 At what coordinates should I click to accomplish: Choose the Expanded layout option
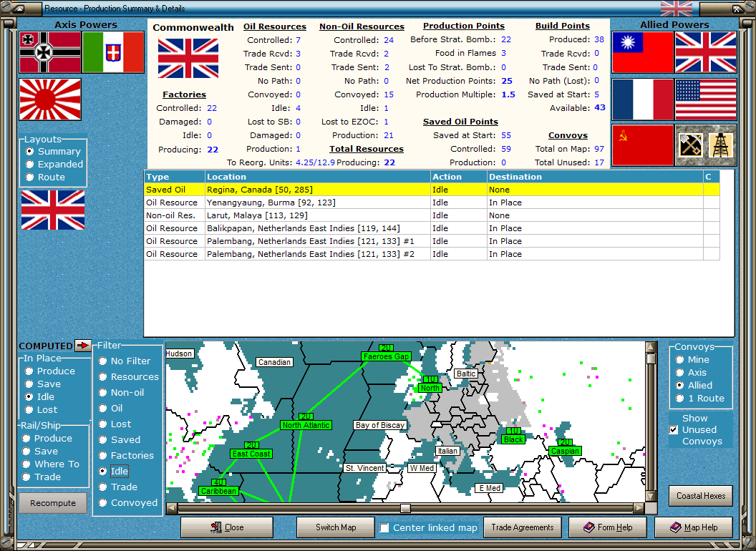(54, 164)
